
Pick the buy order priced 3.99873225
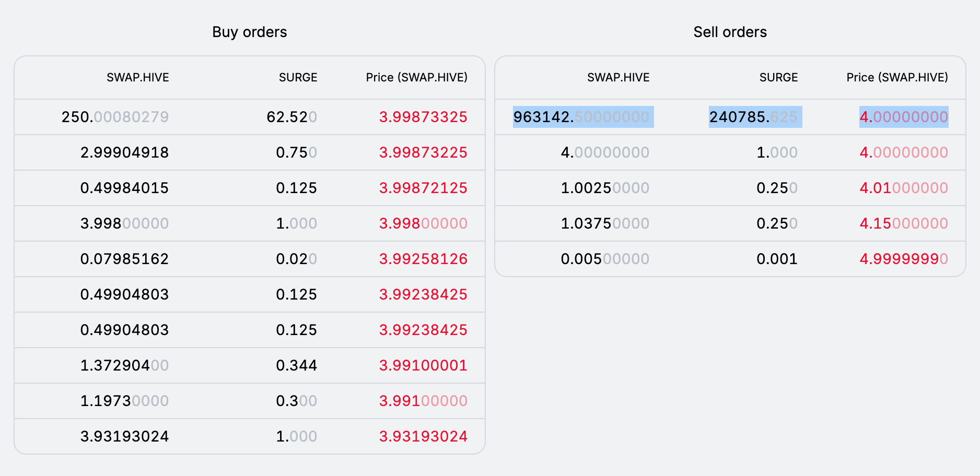coord(423,152)
